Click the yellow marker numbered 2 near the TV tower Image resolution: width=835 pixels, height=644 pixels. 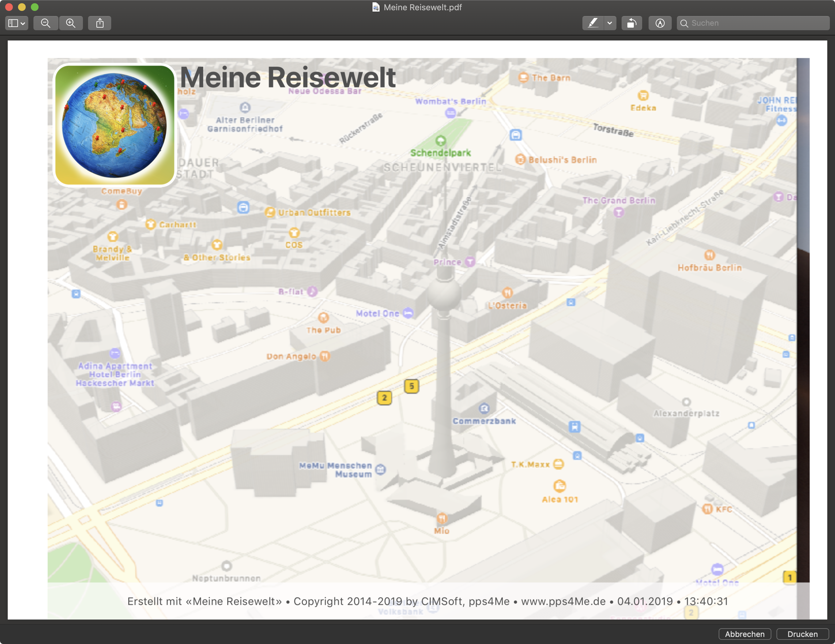pyautogui.click(x=384, y=398)
